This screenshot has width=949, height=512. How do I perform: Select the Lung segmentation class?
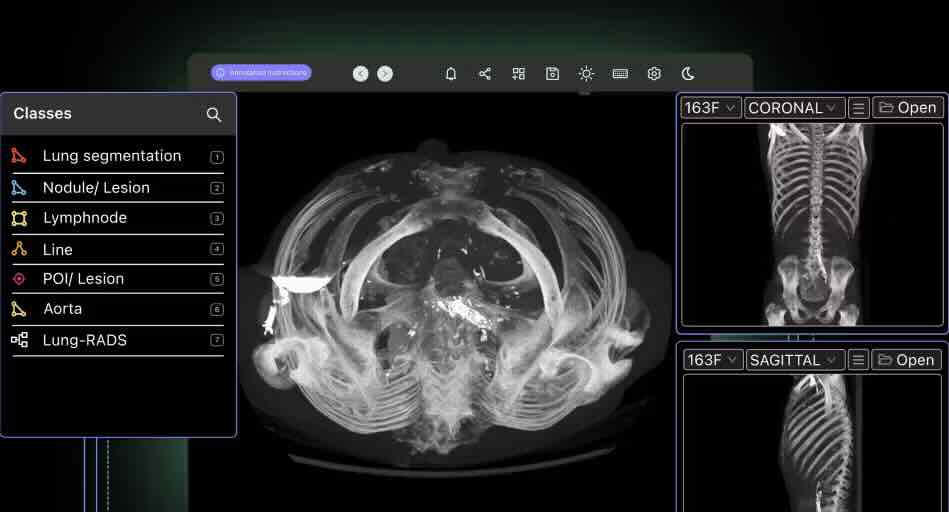pyautogui.click(x=118, y=156)
